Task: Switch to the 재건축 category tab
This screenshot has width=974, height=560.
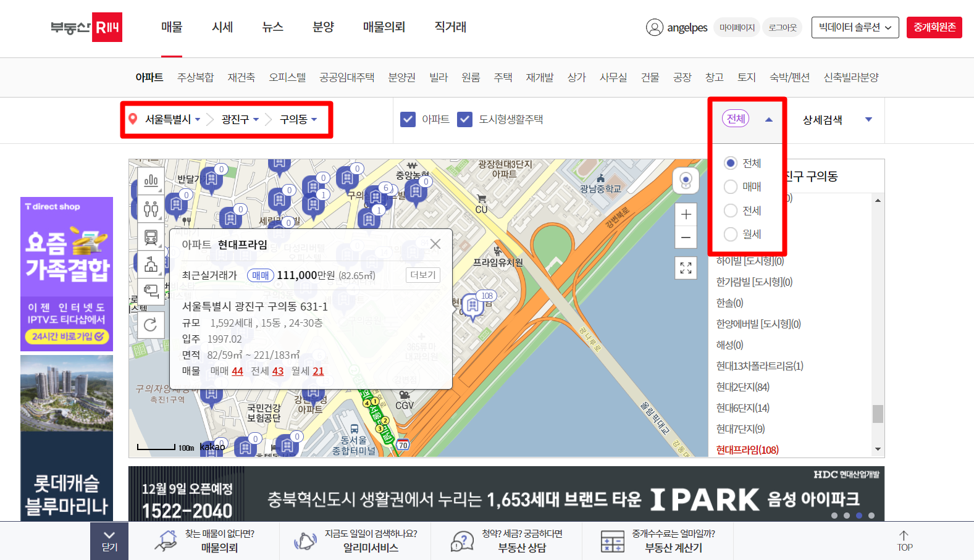Action: 241,77
